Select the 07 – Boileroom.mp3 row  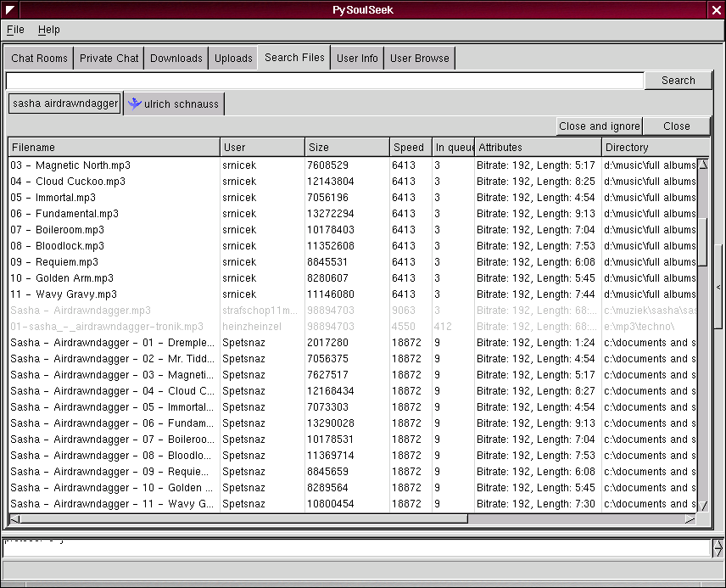coord(353,230)
